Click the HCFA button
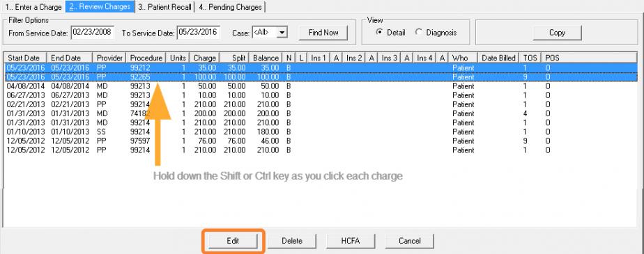 click(x=351, y=241)
